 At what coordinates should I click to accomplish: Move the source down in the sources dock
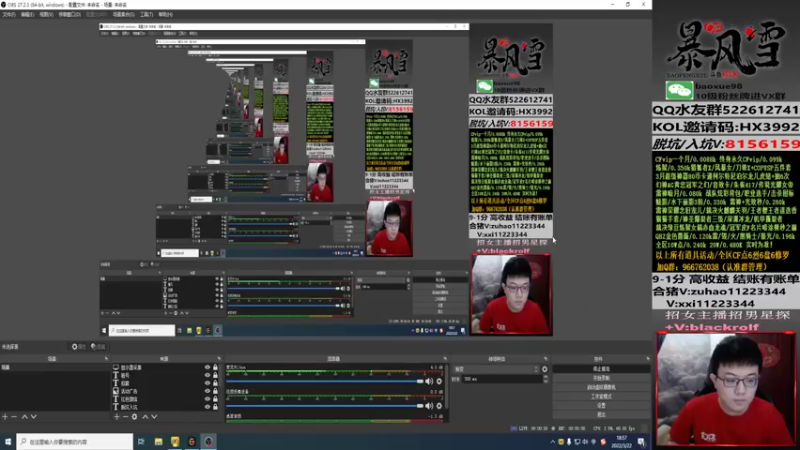coord(154,417)
